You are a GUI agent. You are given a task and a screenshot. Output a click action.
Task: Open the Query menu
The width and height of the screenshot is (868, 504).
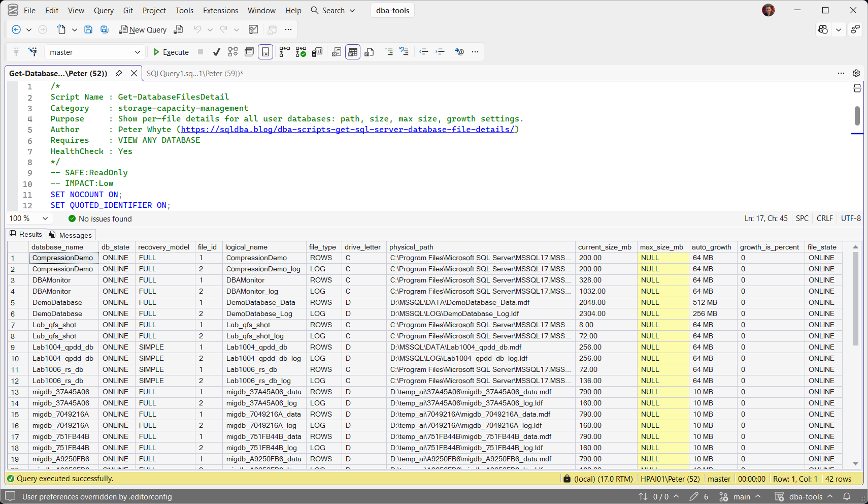(104, 10)
